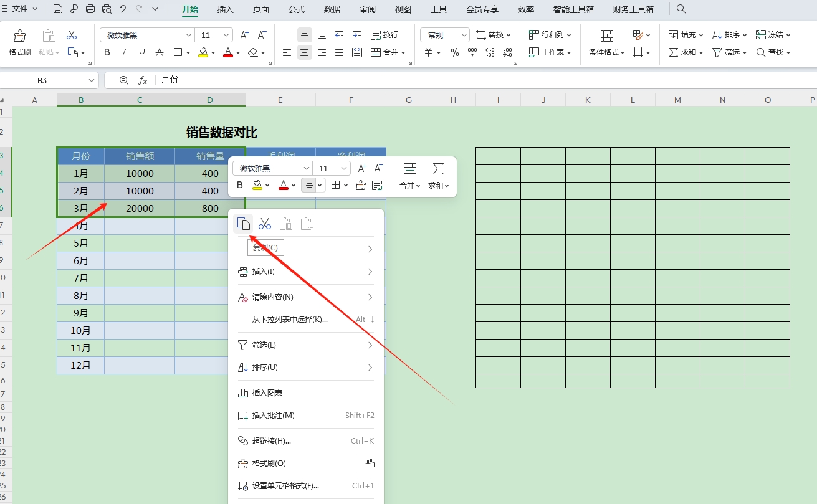Open the ribbon borders dropdown arrow
Viewport: 817px width, 504px height.
188,52
